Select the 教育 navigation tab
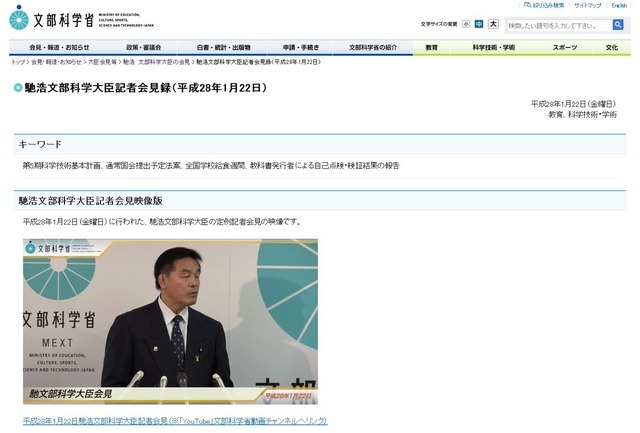 (x=431, y=47)
